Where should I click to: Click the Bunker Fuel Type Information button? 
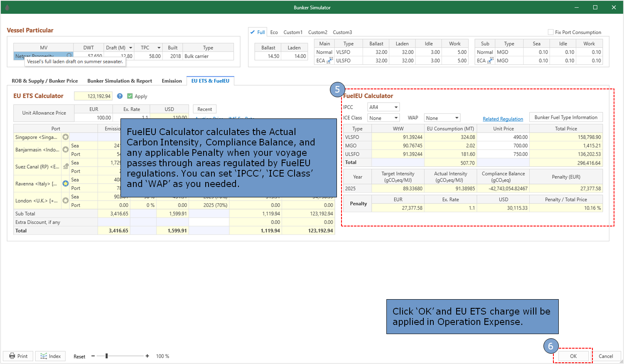coord(565,118)
